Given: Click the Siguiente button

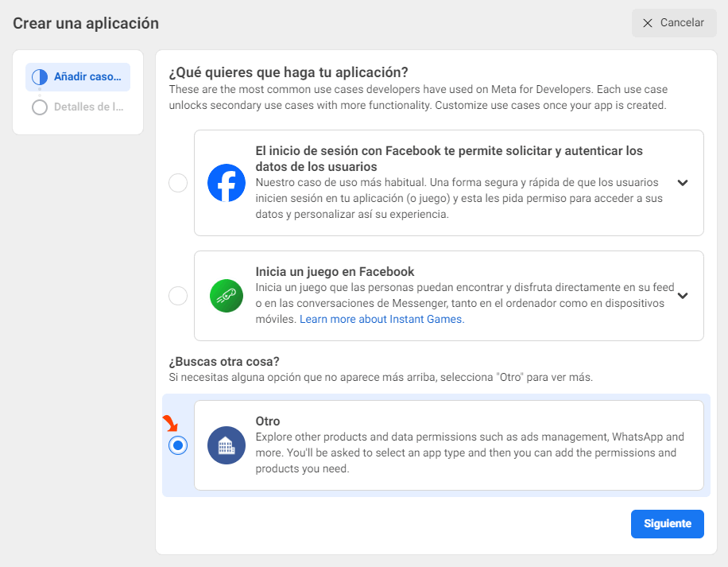Looking at the screenshot, I should pyautogui.click(x=667, y=524).
